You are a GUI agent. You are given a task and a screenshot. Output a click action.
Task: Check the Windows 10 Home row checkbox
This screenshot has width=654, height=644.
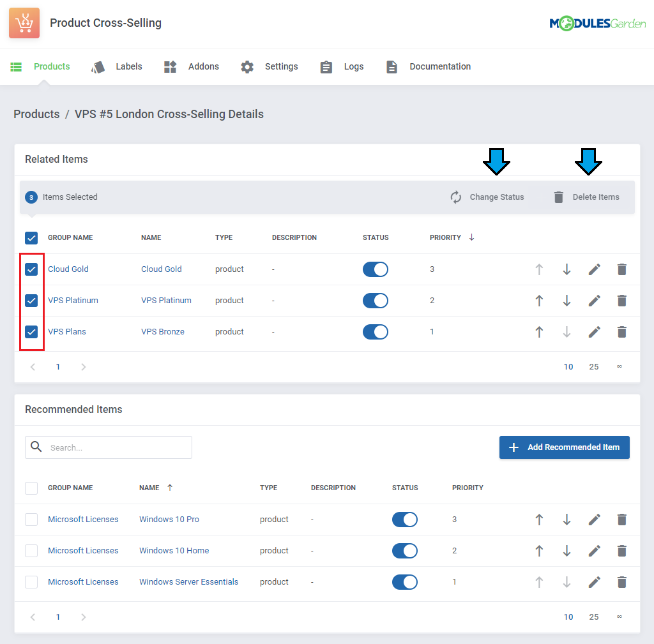[31, 551]
